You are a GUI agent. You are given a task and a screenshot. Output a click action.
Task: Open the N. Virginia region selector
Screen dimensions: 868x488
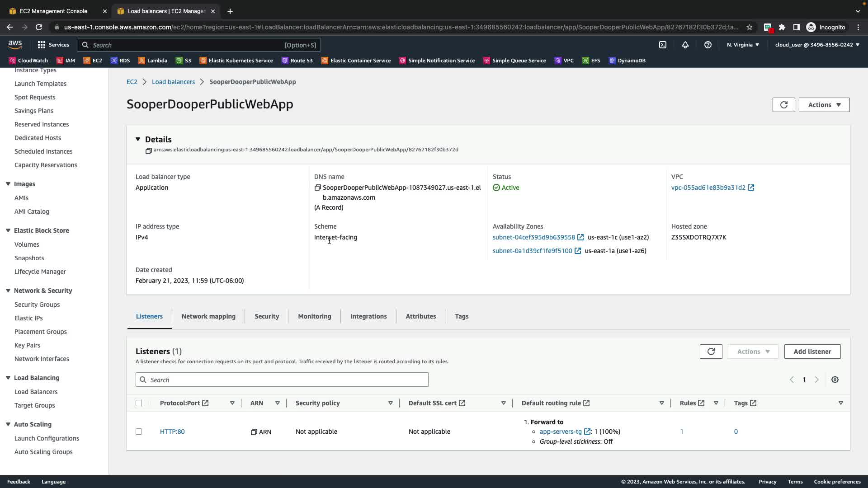pyautogui.click(x=743, y=45)
